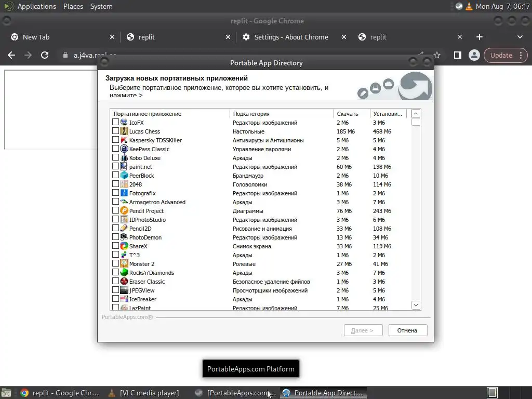Click the Отмена button

coord(407,330)
